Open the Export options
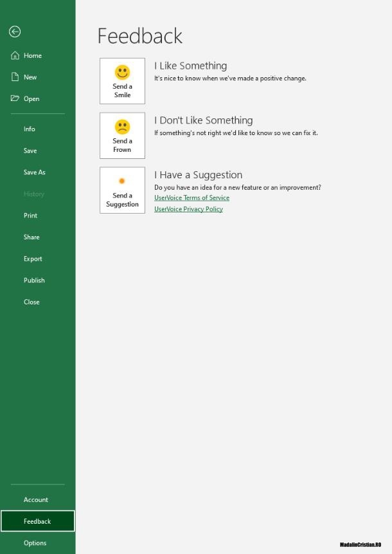This screenshot has width=392, height=554. coord(33,259)
